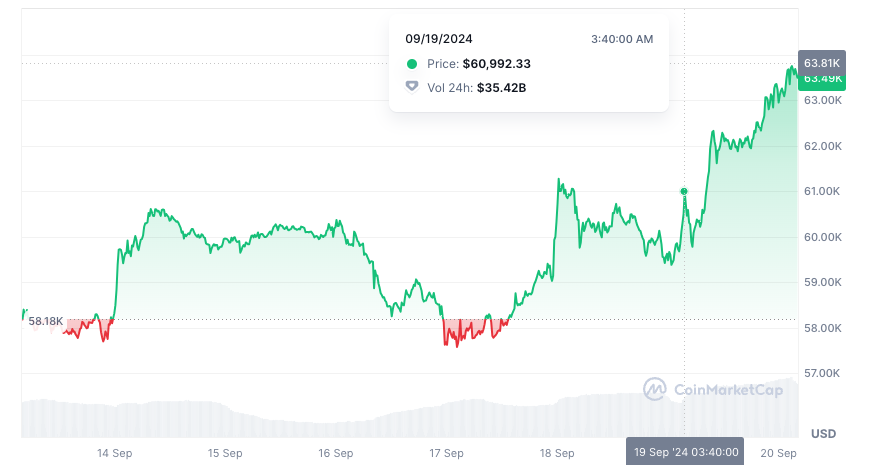Screen dimensions: 880x465
Task: Select the 18 Sep date label
Action: pos(557,452)
